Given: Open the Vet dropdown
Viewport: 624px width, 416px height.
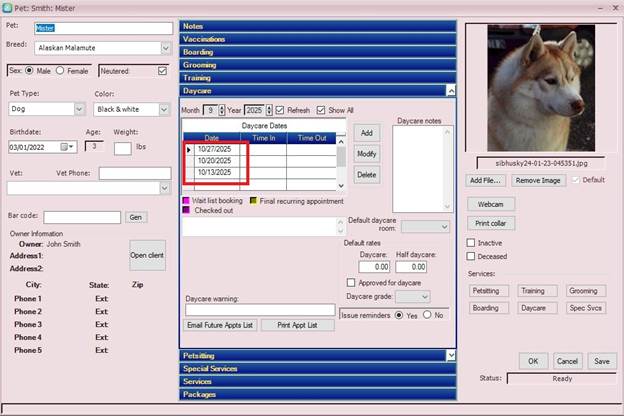Looking at the screenshot, I should click(x=165, y=188).
